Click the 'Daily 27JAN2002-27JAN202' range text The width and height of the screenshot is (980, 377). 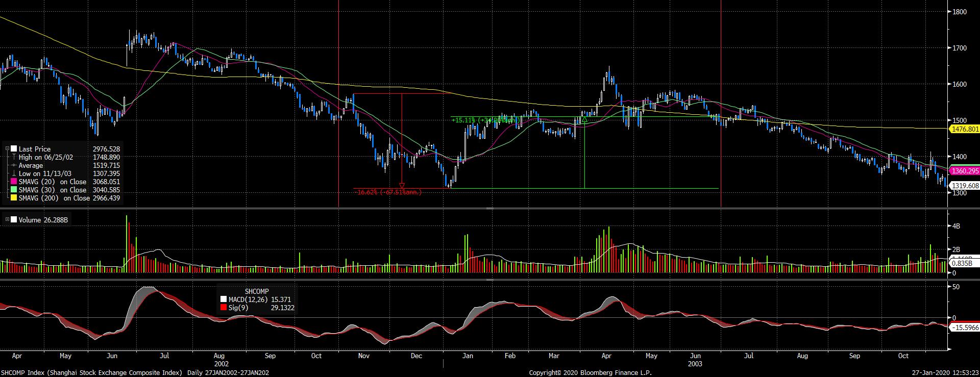(x=228, y=373)
